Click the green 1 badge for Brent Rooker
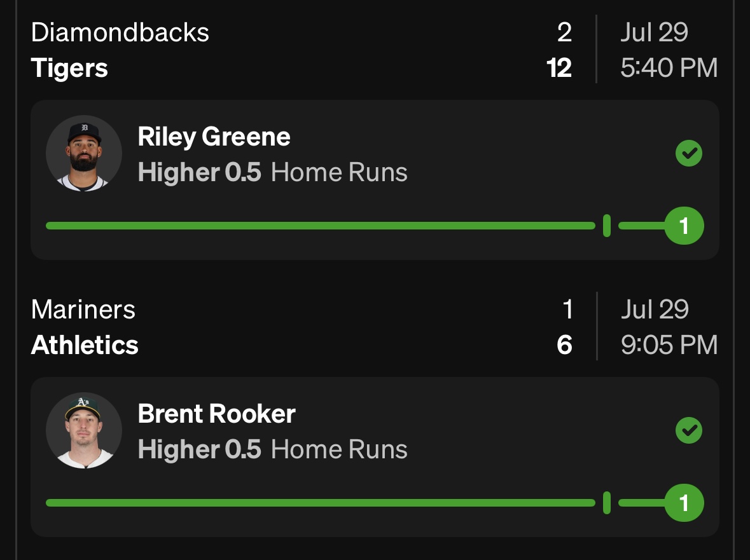The width and height of the screenshot is (750, 560). tap(684, 503)
